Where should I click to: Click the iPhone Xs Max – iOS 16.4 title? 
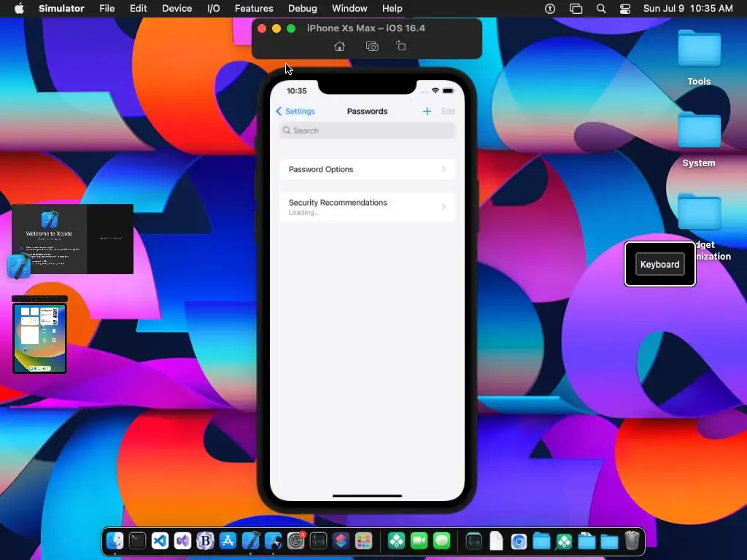pyautogui.click(x=366, y=28)
